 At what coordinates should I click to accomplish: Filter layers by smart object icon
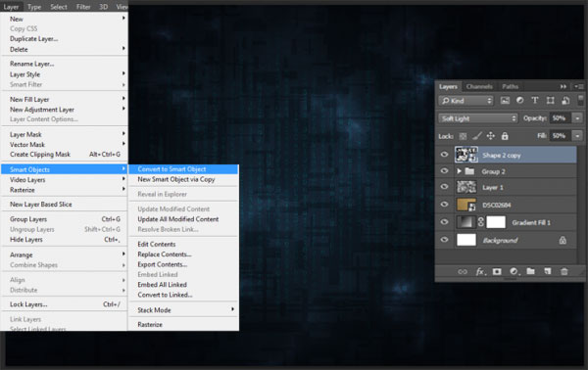click(x=565, y=101)
